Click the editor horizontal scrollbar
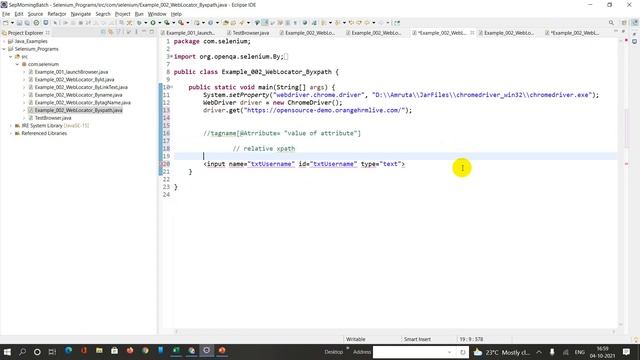 (x=395, y=331)
